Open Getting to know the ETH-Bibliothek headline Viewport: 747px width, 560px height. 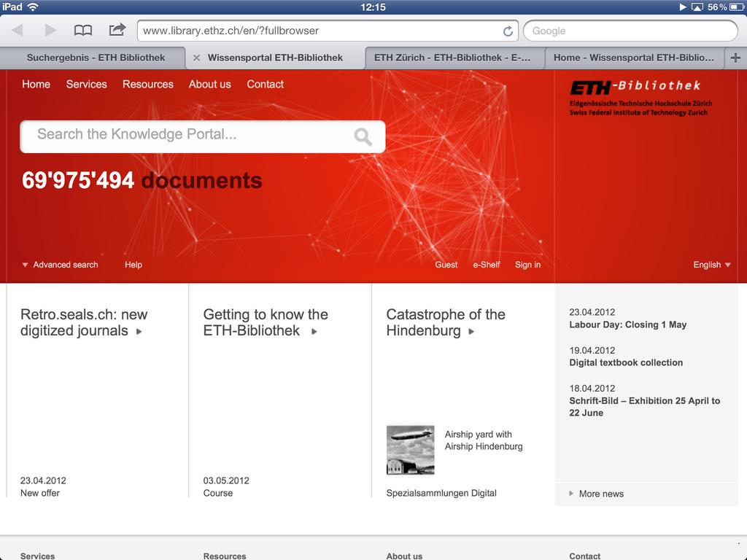pos(266,322)
